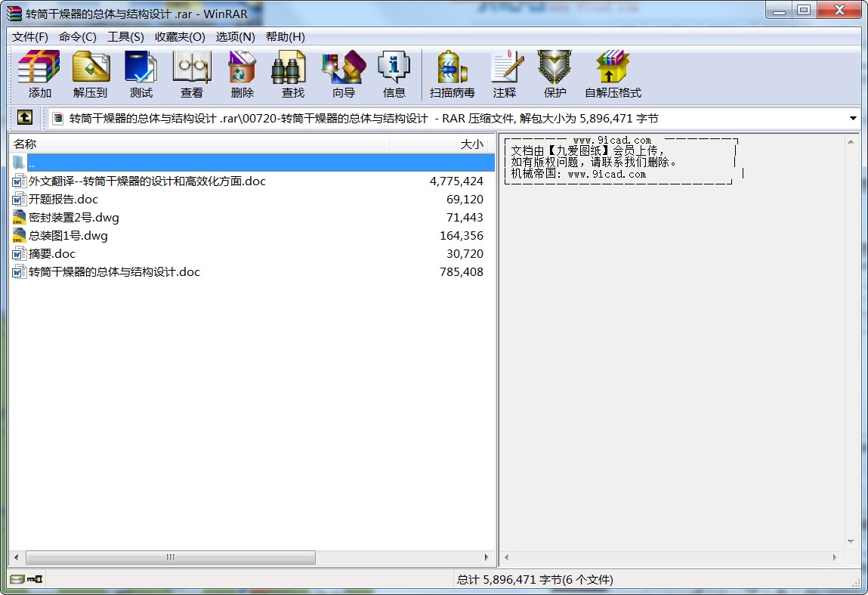Click the WinRAR title bar app icon
Image resolution: width=868 pixels, height=595 pixels.
[14, 14]
